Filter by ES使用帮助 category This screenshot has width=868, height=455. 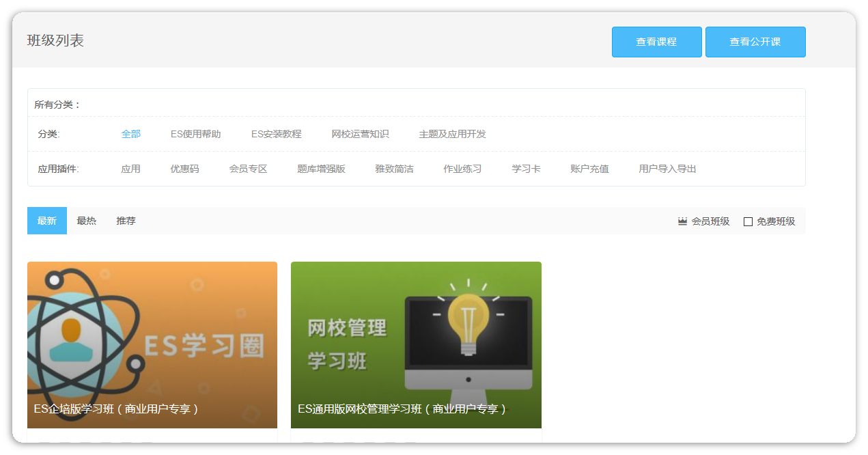pos(195,134)
